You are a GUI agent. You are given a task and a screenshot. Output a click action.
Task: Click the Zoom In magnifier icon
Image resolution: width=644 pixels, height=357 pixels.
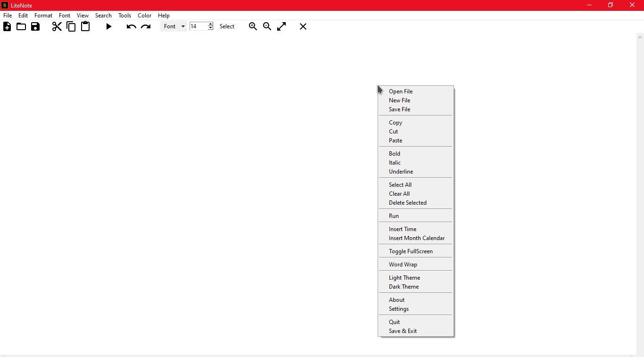(x=253, y=26)
